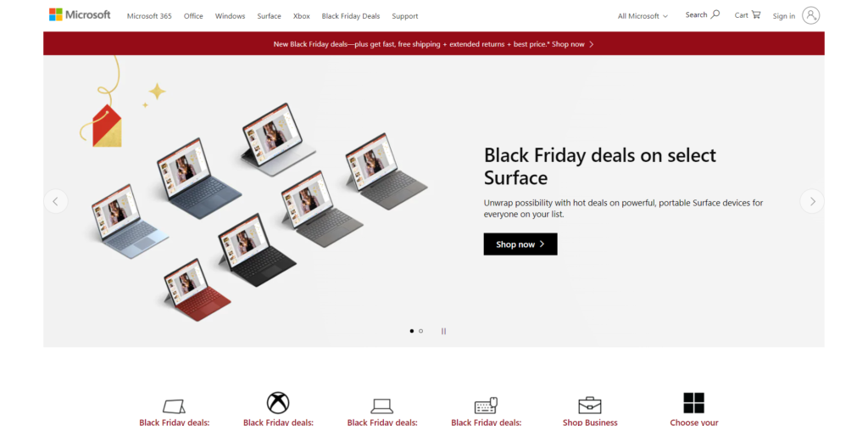This screenshot has height=426, width=868.
Task: Open the Surface menu item
Action: [x=269, y=16]
